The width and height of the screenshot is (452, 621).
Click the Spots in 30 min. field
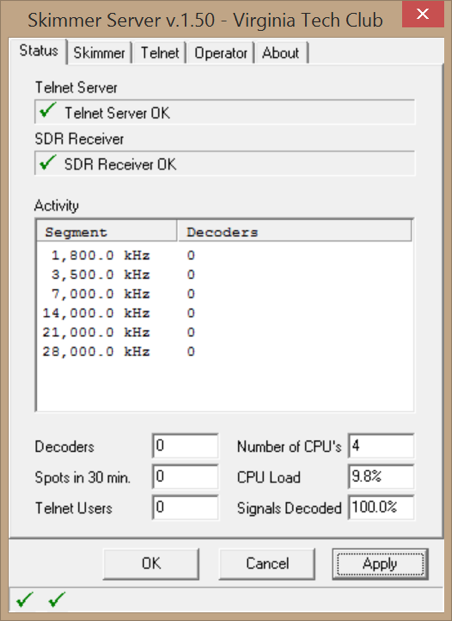pos(185,476)
